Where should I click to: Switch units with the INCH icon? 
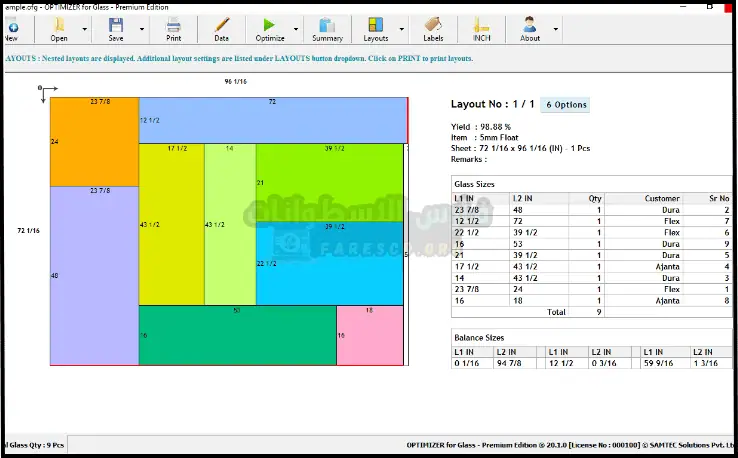(482, 25)
